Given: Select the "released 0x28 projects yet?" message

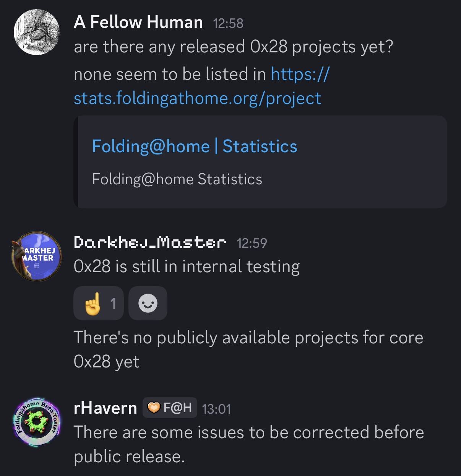Looking at the screenshot, I should tap(233, 47).
